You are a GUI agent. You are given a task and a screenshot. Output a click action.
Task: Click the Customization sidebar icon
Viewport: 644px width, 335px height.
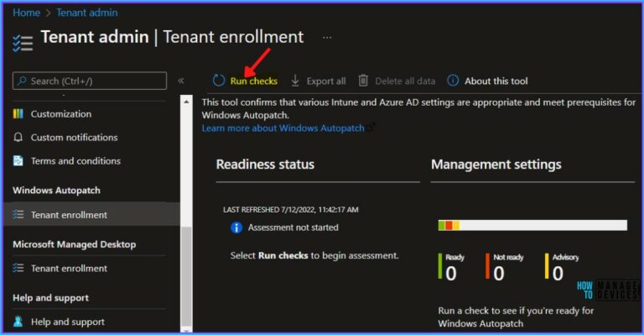pyautogui.click(x=18, y=114)
